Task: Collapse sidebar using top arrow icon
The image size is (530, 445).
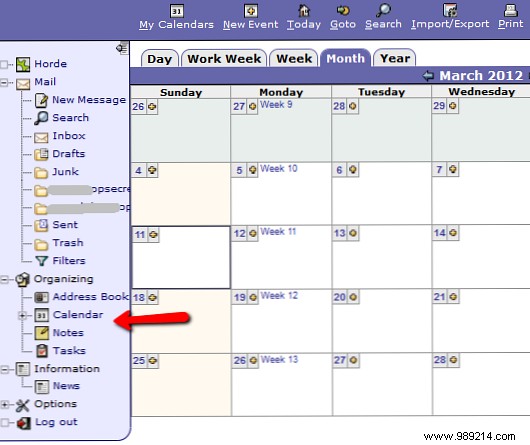Action: (x=122, y=48)
